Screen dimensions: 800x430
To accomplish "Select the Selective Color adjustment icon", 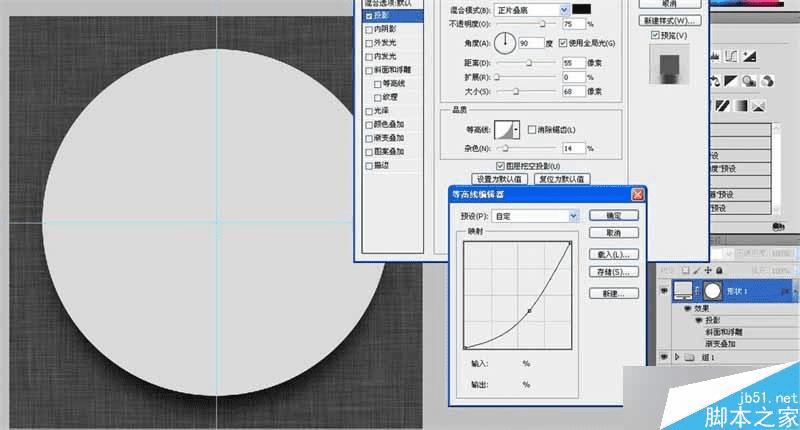I will pyautogui.click(x=759, y=106).
